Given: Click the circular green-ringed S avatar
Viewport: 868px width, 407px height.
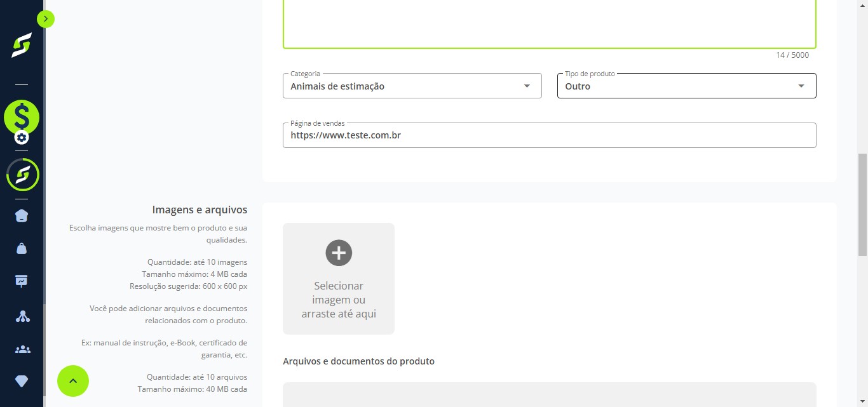Looking at the screenshot, I should 23,175.
